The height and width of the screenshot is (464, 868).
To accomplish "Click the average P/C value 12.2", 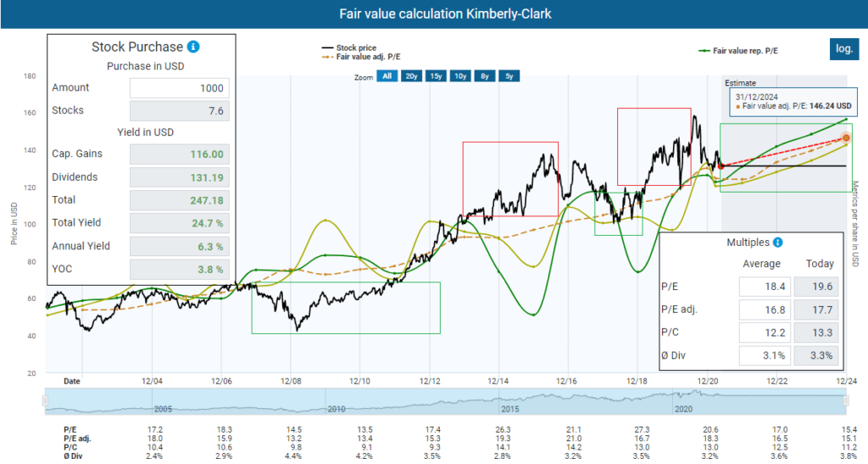I will 764,333.
